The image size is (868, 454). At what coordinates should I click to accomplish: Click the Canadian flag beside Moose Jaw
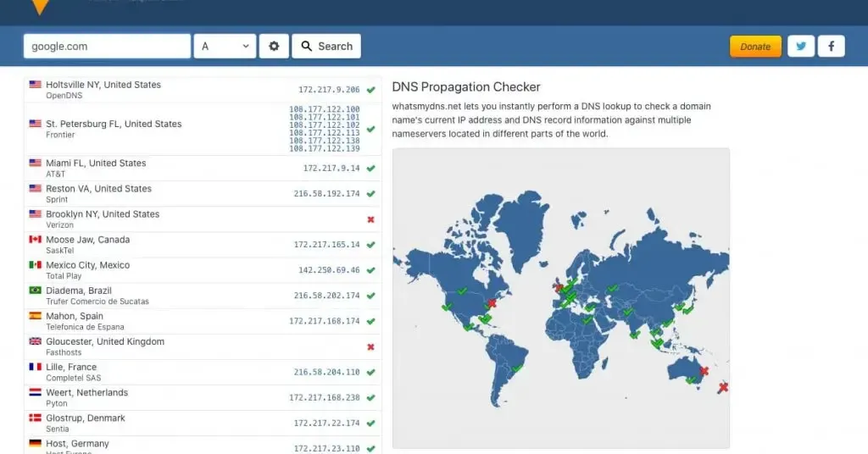coord(36,240)
